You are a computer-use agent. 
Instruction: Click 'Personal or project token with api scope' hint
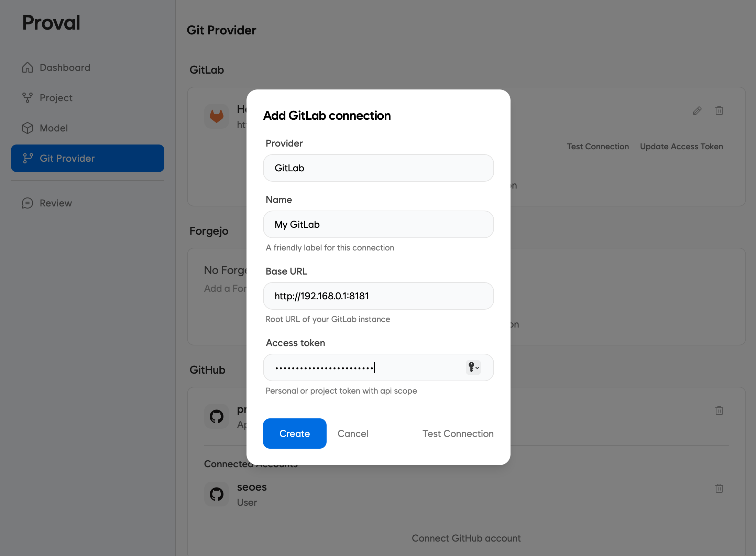point(341,391)
